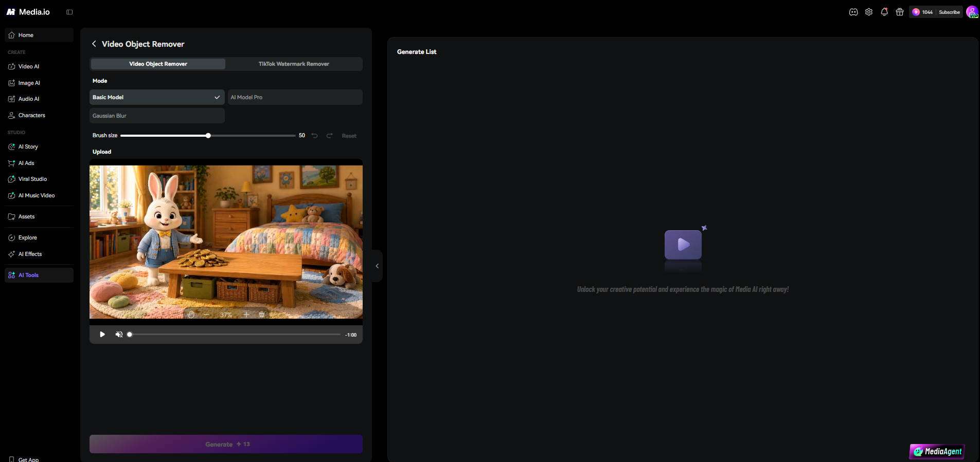This screenshot has width=980, height=462.
Task: Open the MediaAgent assistant
Action: (937, 452)
